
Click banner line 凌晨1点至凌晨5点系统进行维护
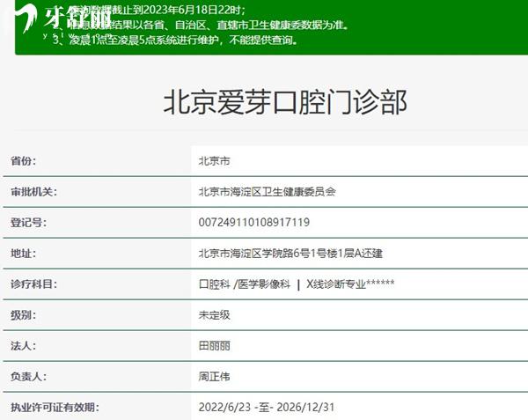point(175,41)
